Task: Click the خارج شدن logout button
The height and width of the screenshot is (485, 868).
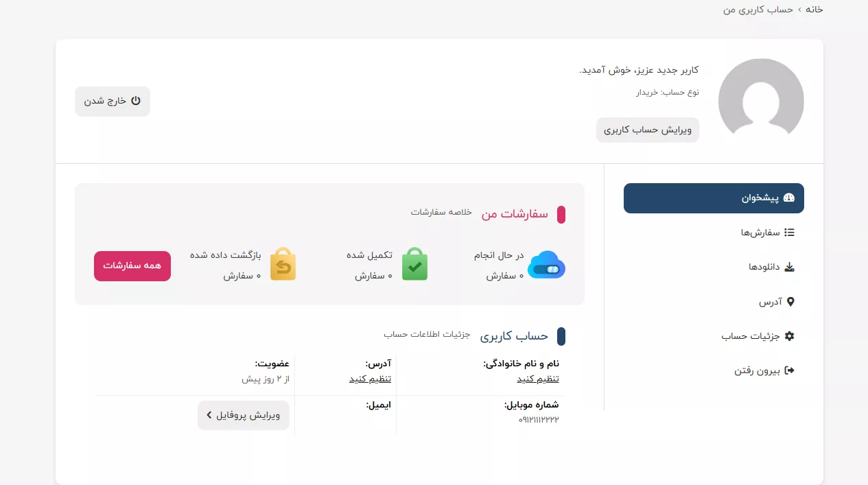Action: pos(113,101)
